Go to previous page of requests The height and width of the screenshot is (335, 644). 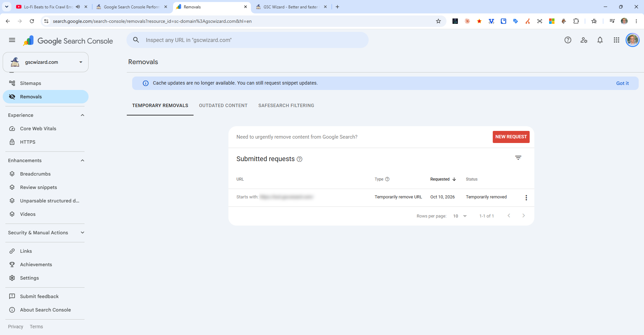[x=509, y=216]
